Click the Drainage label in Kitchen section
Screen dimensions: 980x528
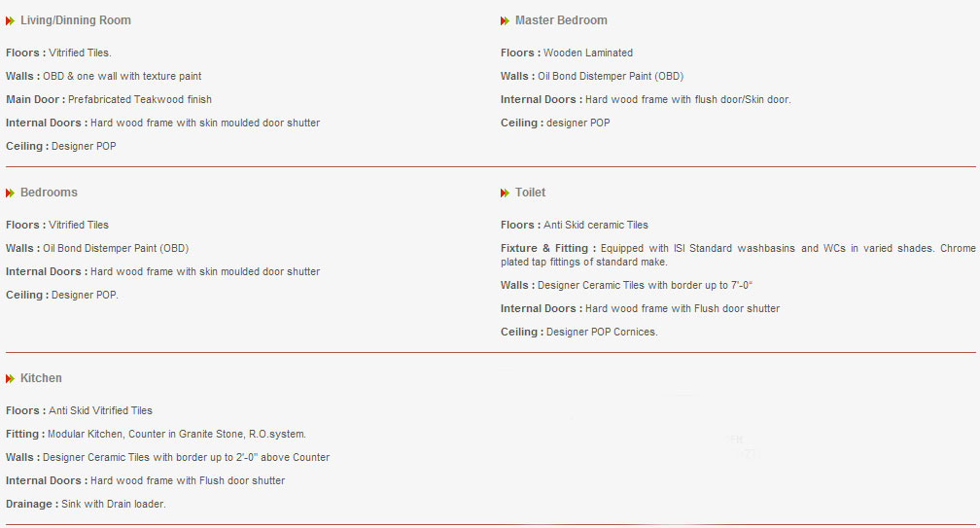pyautogui.click(x=31, y=504)
